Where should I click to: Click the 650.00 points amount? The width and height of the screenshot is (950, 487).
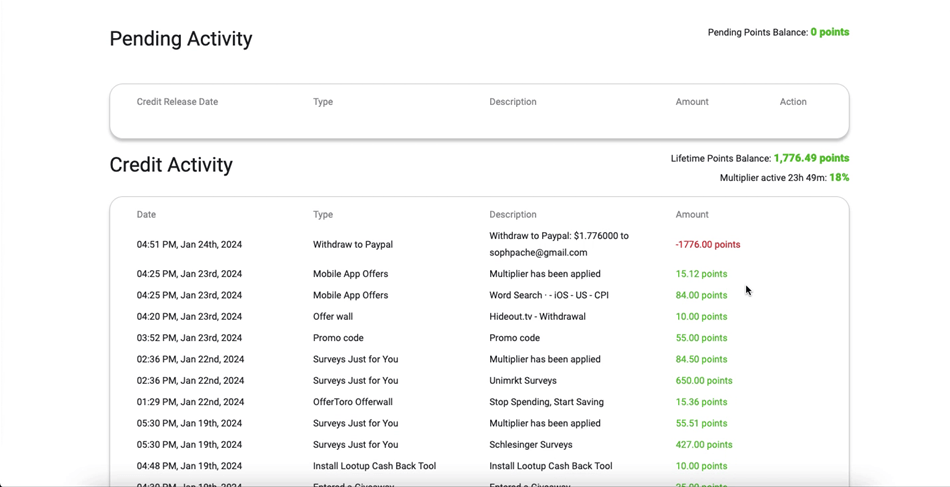(x=704, y=380)
